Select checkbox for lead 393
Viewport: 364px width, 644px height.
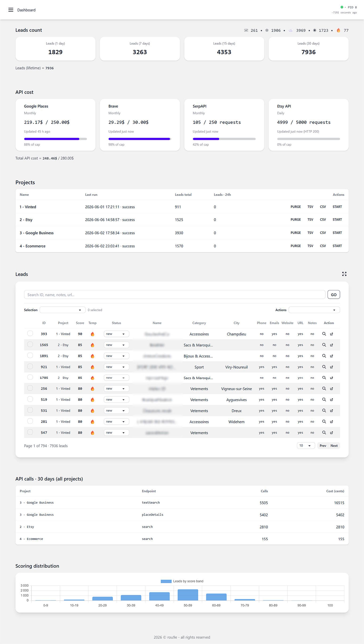click(x=30, y=333)
